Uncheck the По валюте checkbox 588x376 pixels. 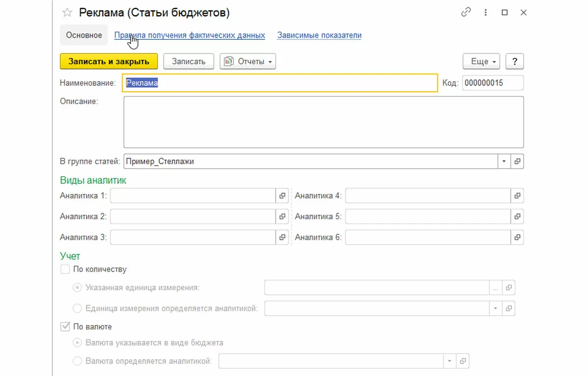click(65, 326)
